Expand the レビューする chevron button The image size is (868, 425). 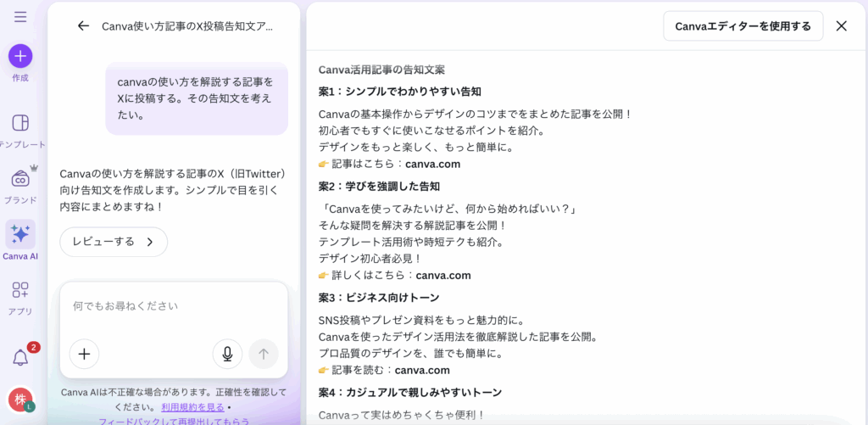coord(114,242)
